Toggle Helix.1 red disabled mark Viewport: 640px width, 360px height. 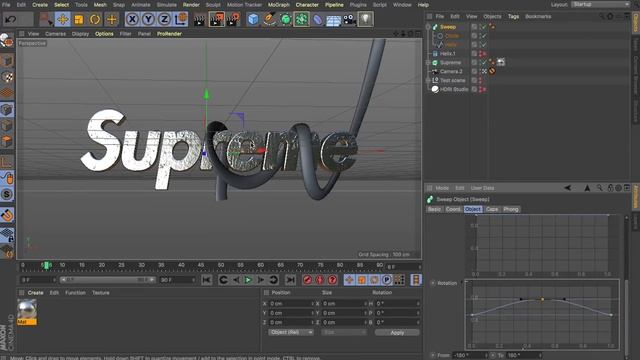point(484,53)
